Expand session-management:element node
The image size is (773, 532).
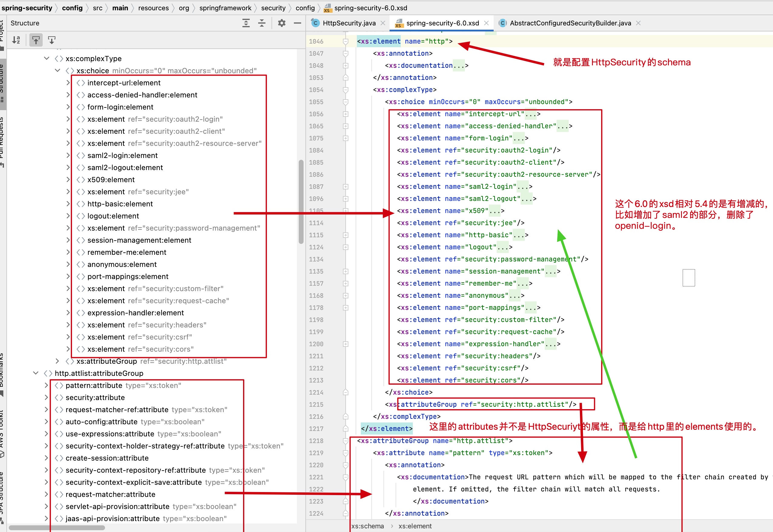(x=68, y=240)
